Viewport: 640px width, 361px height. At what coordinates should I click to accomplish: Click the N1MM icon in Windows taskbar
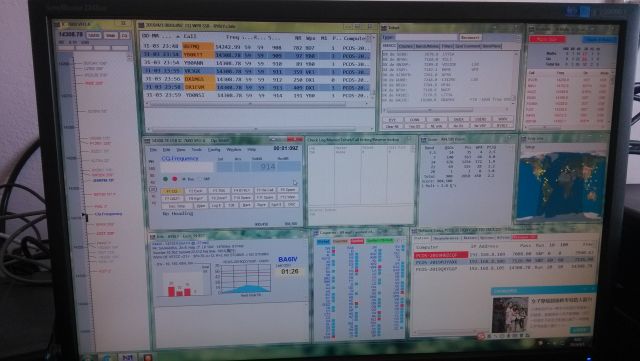tap(127, 357)
